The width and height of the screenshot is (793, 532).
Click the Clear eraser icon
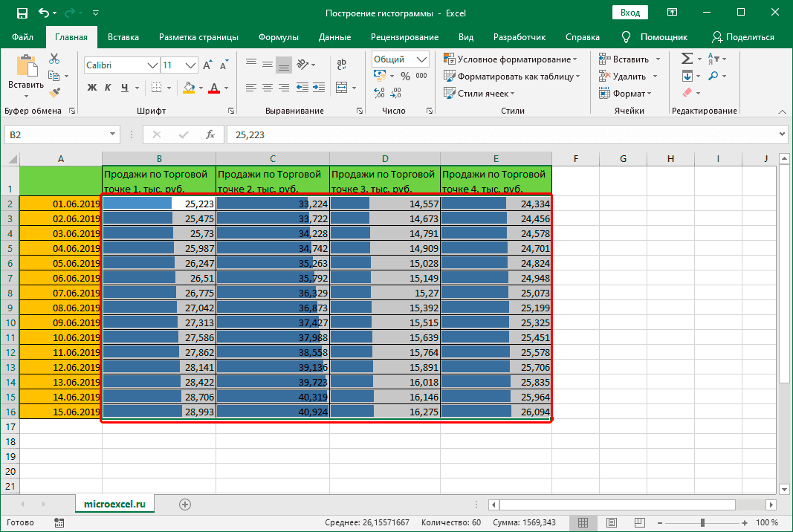(687, 93)
